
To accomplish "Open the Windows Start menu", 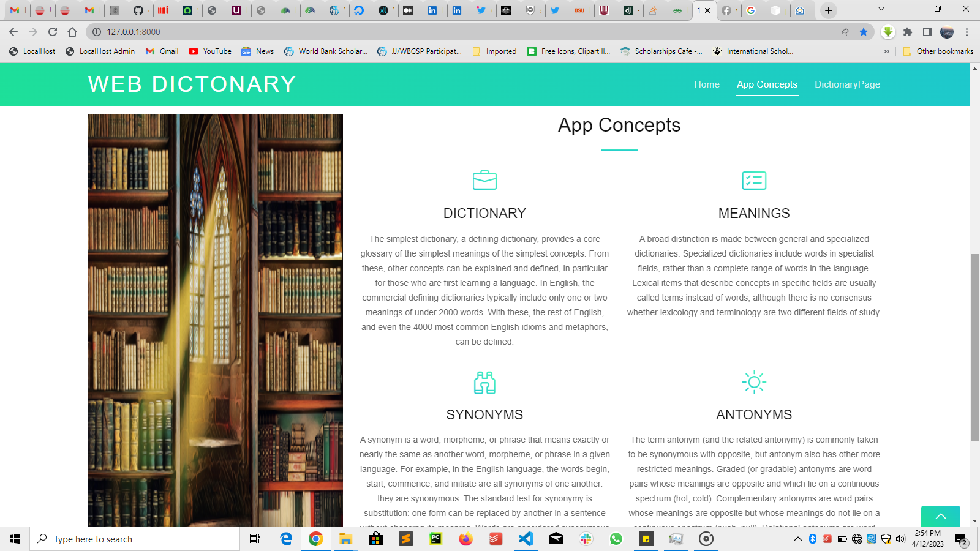I will click(x=15, y=539).
